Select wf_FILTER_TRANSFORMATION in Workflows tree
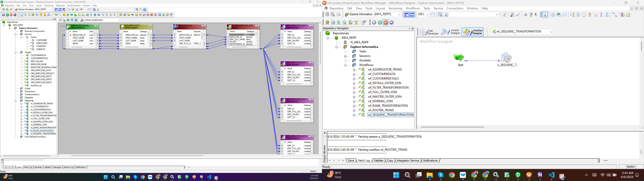Image resolution: width=644 pixels, height=181 pixels. (388, 87)
